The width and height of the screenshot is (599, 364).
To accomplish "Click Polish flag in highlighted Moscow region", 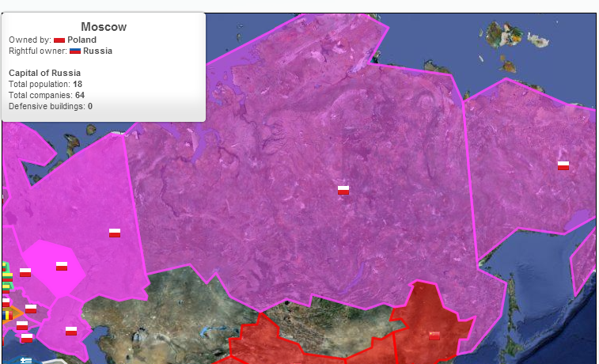I will 62,266.
